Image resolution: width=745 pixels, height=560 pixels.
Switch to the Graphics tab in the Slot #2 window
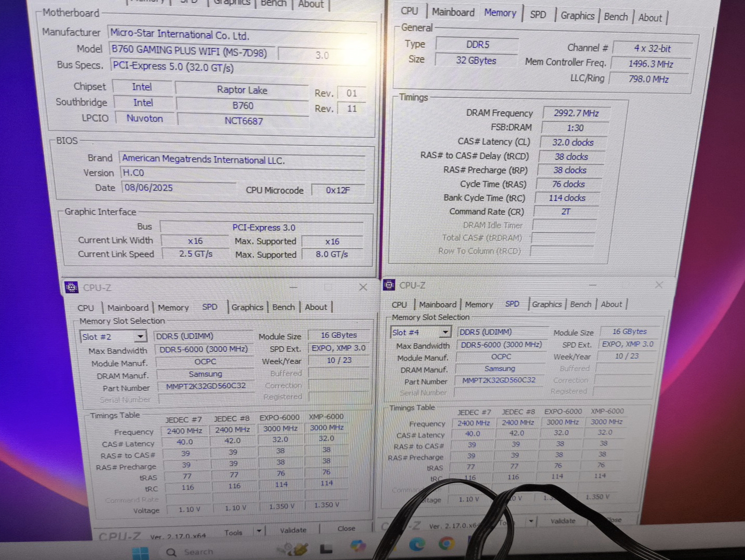click(x=247, y=307)
